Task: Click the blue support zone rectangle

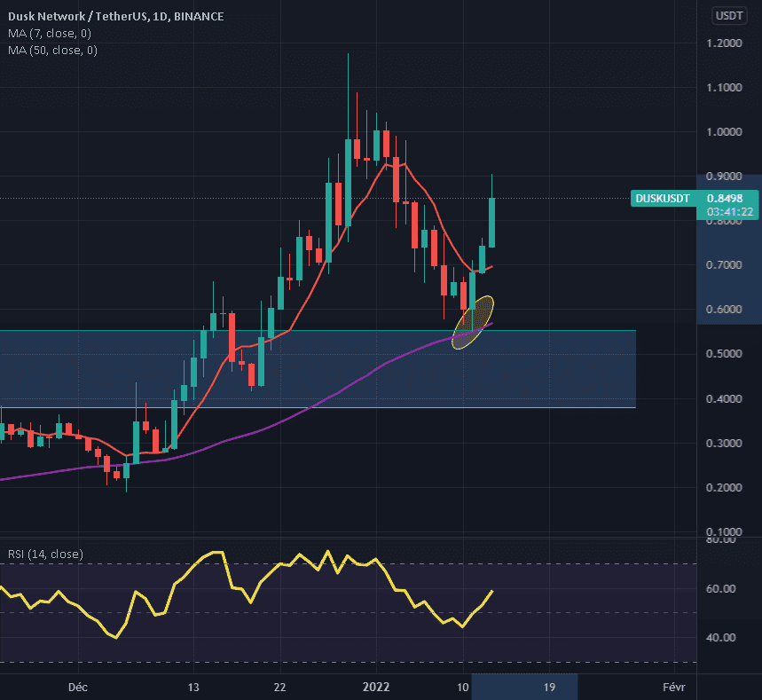Action: 318,369
